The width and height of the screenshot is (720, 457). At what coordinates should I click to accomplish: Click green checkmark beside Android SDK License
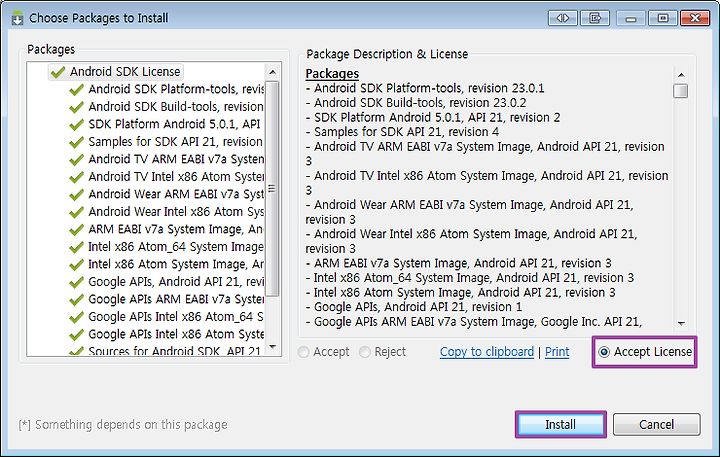[x=58, y=72]
